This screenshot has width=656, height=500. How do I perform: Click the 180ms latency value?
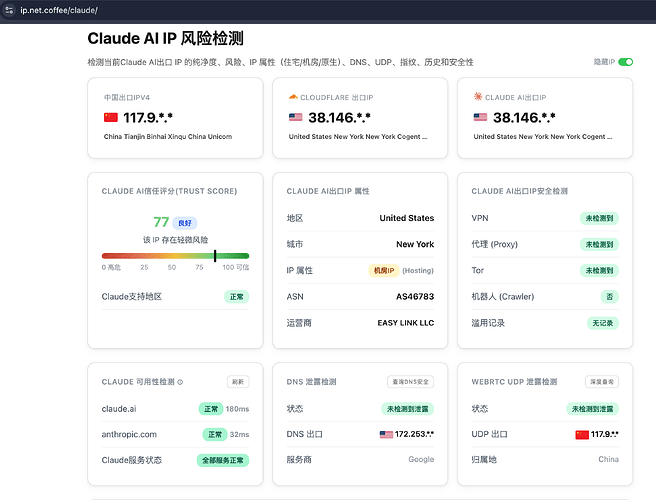[237, 409]
